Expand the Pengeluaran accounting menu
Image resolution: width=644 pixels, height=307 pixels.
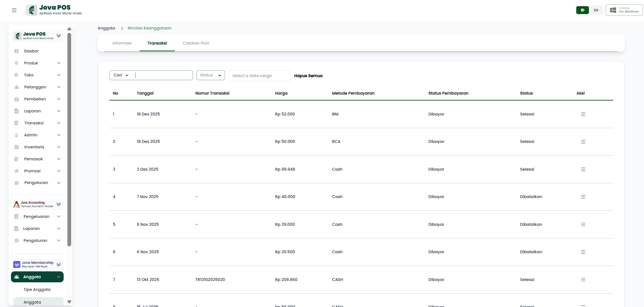coord(38,217)
